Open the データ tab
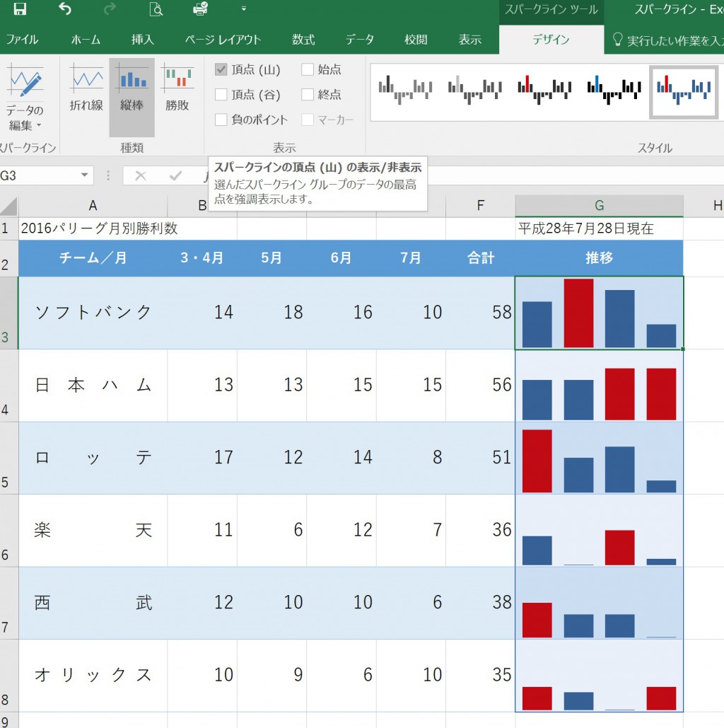The image size is (724, 728). click(360, 40)
